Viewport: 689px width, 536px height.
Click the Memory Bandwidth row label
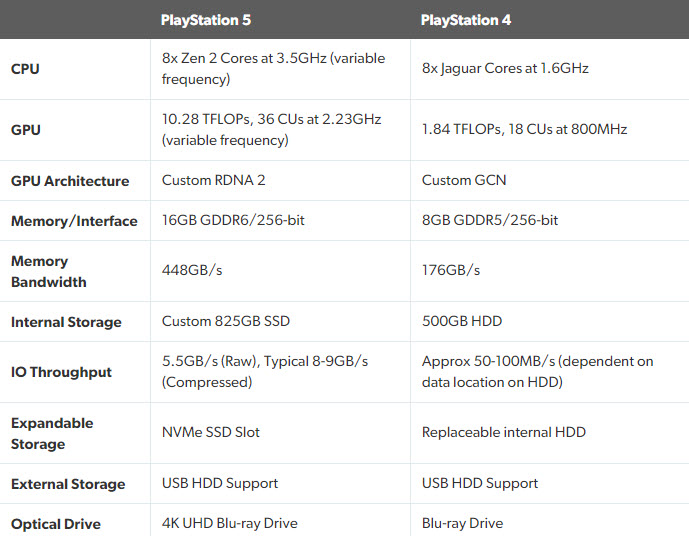pos(48,271)
